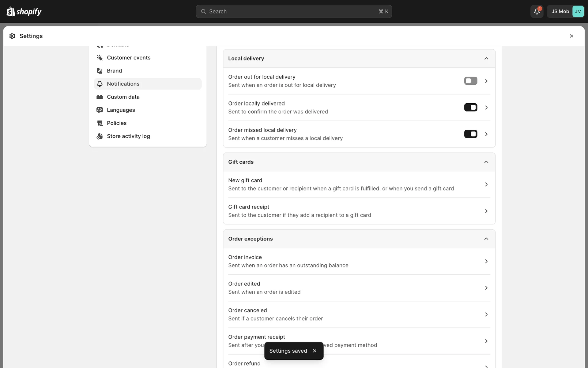The image size is (588, 368).
Task: Collapse the Order exceptions section
Action: tap(486, 239)
